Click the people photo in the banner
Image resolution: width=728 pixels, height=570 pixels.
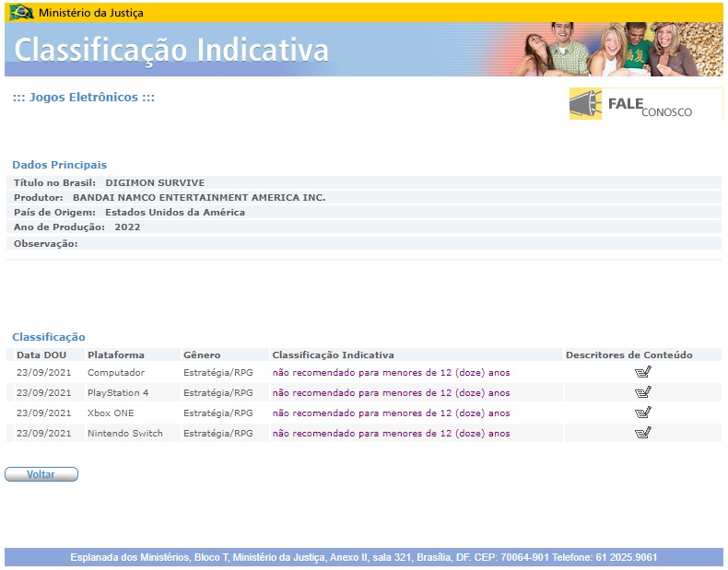coord(616,49)
